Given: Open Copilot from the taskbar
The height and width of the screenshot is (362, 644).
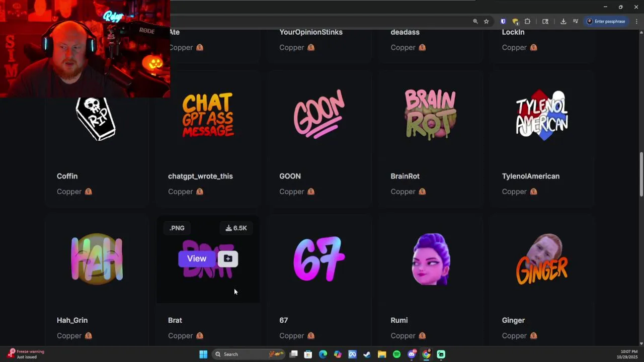Looking at the screenshot, I should (x=338, y=354).
